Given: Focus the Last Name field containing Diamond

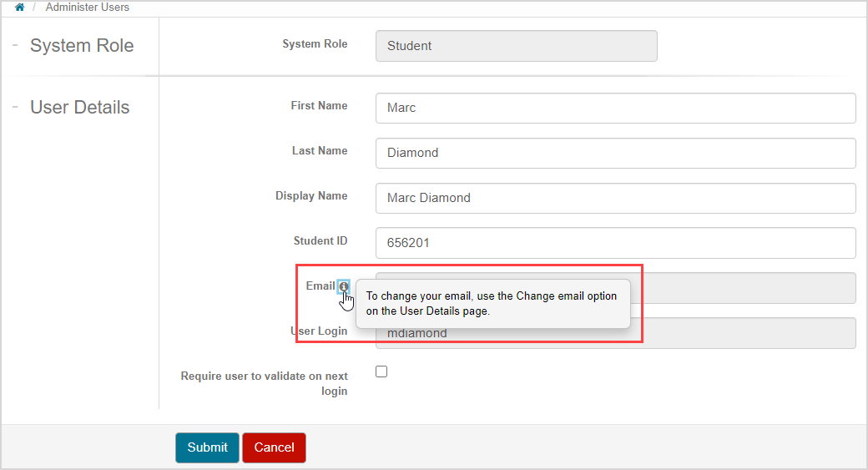Looking at the screenshot, I should (x=615, y=153).
